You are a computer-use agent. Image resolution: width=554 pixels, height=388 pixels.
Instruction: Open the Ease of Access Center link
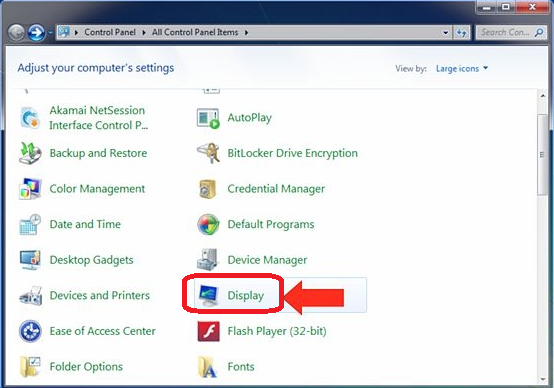click(x=102, y=331)
